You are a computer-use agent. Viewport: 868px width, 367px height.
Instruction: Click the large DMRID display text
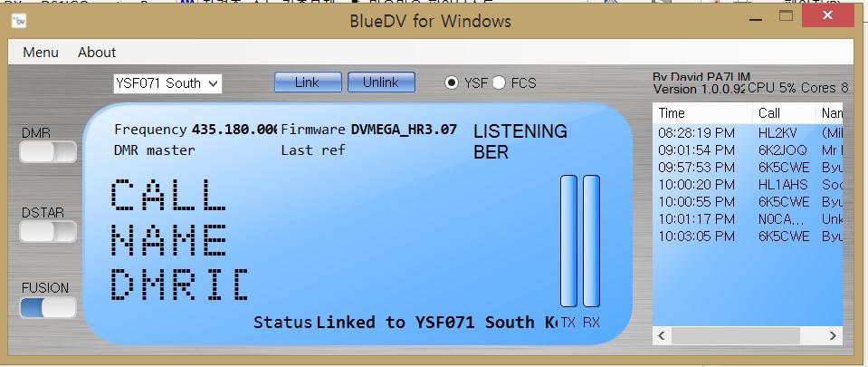click(x=179, y=284)
